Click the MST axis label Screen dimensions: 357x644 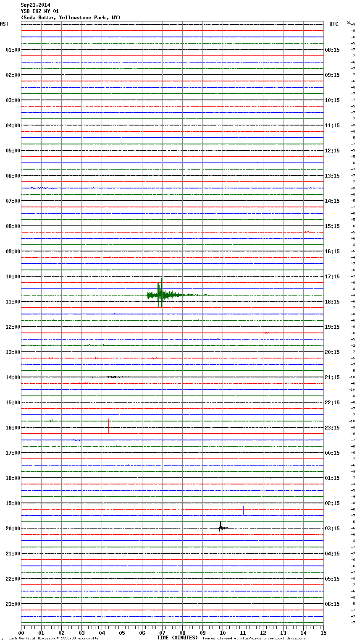[x=4, y=24]
